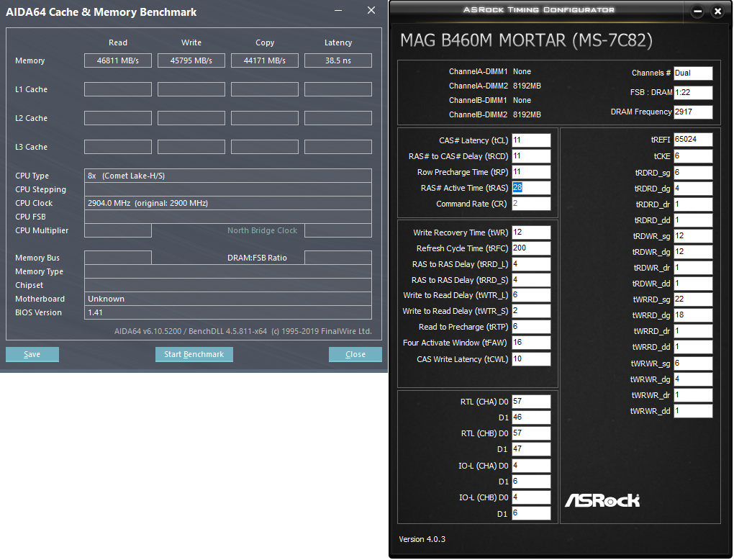The image size is (734, 560).
Task: Minimize the ASRock Timing Configurator window
Action: click(697, 12)
